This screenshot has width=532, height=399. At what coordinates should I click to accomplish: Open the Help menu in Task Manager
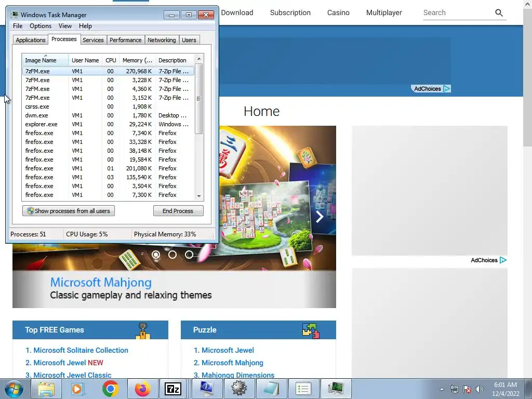point(85,26)
